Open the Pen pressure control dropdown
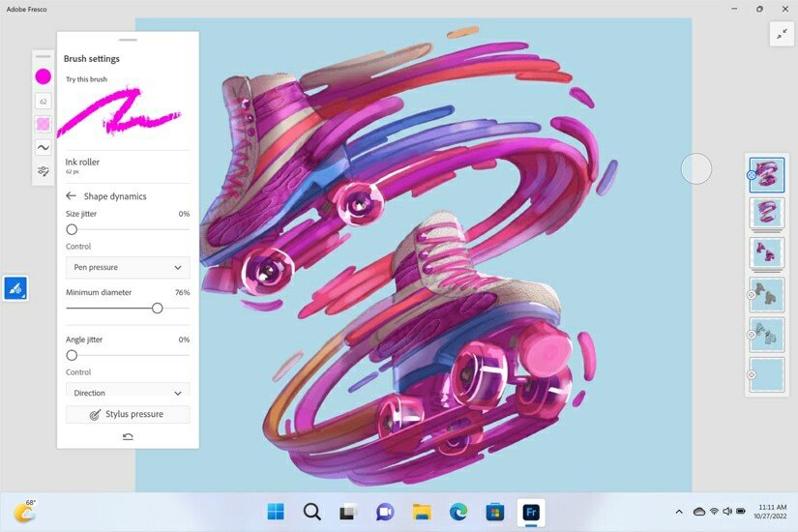 [x=128, y=267]
